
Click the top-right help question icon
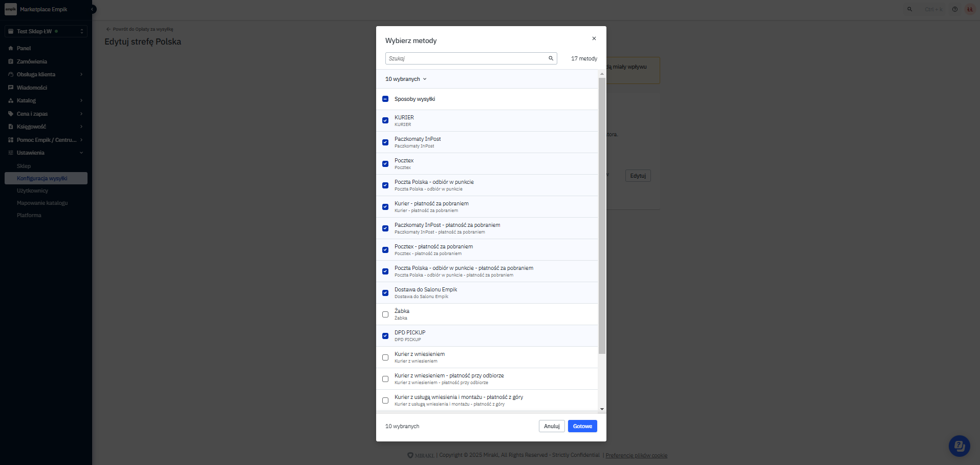[954, 9]
